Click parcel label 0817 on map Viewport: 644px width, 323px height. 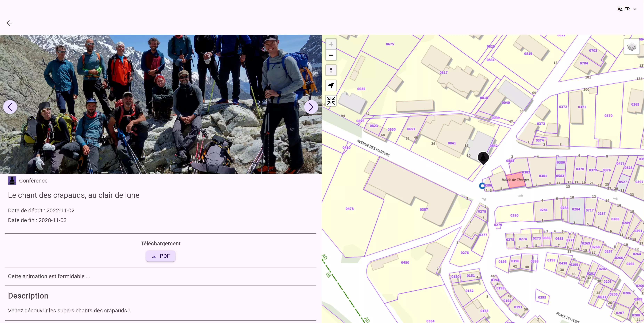(444, 72)
